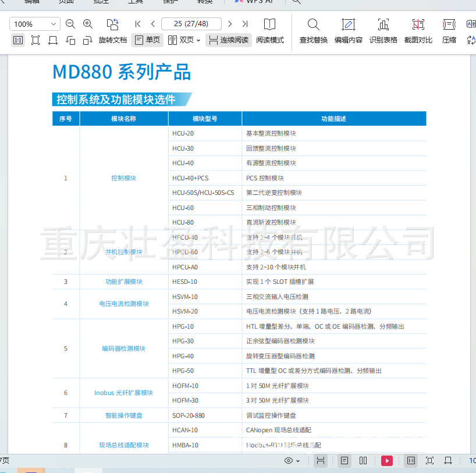Click the 控制模块 module name
Screen dimensions: 476x473
[123, 178]
